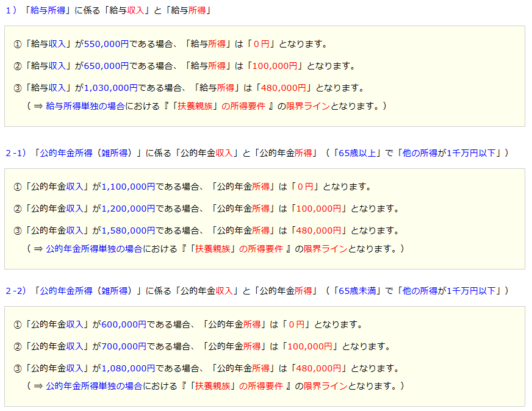Click 他の所得が1千万円以下 in the 2-2 heading
The width and height of the screenshot is (532, 411).
450,291
